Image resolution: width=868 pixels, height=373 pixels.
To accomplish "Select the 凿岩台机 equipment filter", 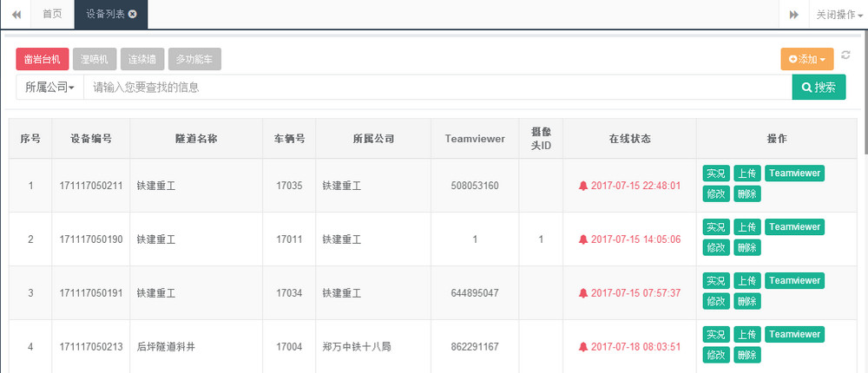I will [42, 59].
